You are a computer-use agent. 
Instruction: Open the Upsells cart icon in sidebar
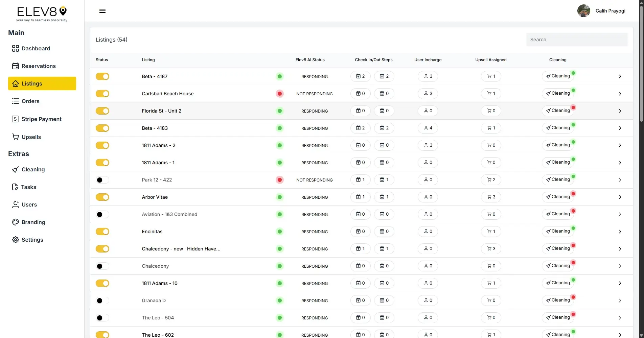[x=16, y=137]
